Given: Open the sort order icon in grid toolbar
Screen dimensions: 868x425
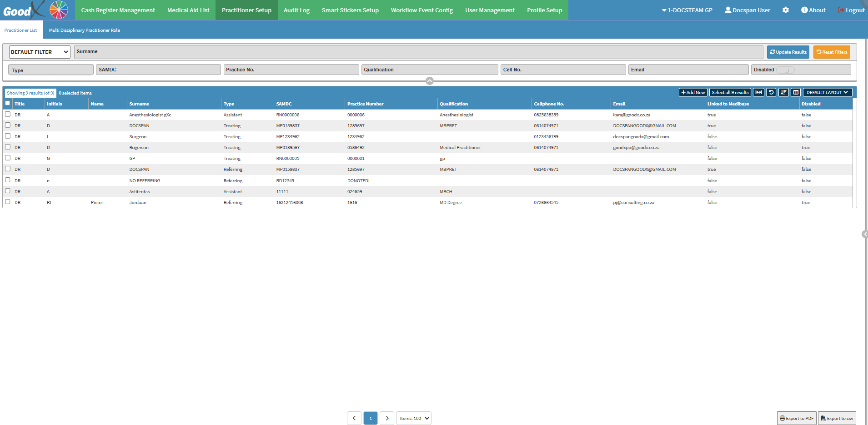Looking at the screenshot, I should coord(783,92).
